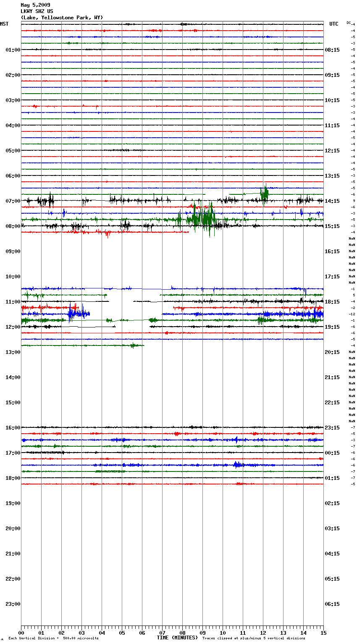
Task: Click the UTC time label '00:15'
Action: pos(332,453)
